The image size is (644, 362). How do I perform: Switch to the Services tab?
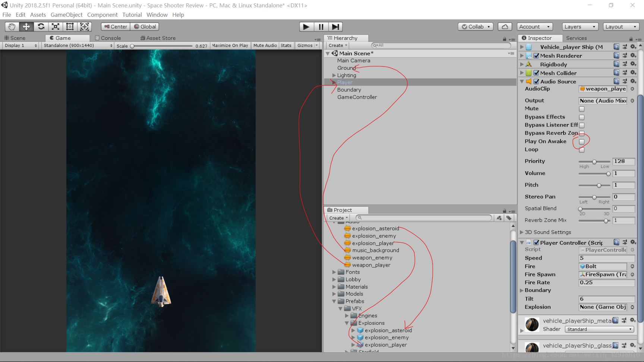[x=576, y=38]
